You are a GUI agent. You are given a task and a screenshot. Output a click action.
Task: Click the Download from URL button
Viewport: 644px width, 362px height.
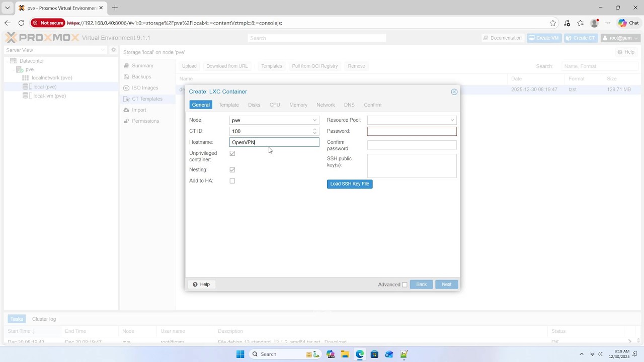click(x=227, y=66)
